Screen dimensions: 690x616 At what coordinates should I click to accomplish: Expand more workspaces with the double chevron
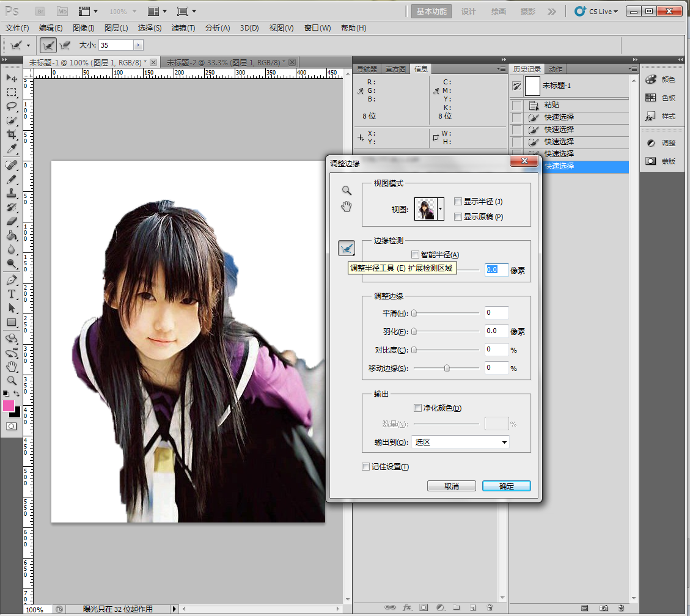point(552,12)
